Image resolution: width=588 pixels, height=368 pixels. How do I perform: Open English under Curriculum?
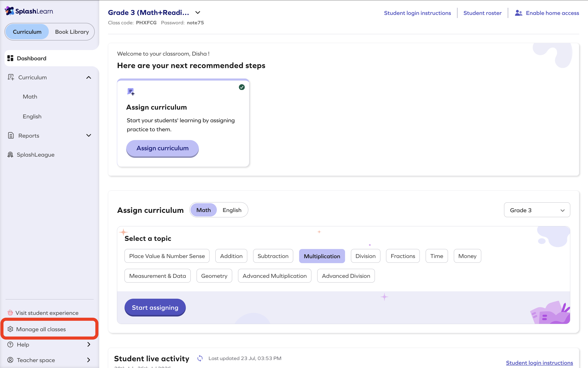point(32,116)
